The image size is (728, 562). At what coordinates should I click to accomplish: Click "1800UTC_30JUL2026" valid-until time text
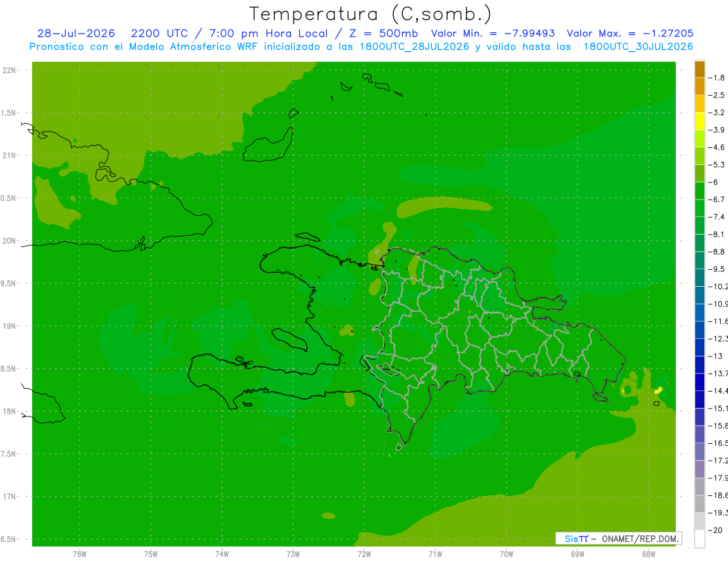(638, 47)
